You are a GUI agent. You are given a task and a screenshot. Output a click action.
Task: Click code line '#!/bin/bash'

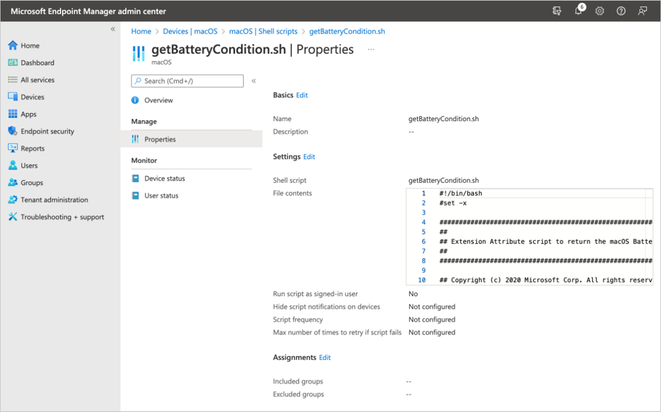tap(461, 193)
